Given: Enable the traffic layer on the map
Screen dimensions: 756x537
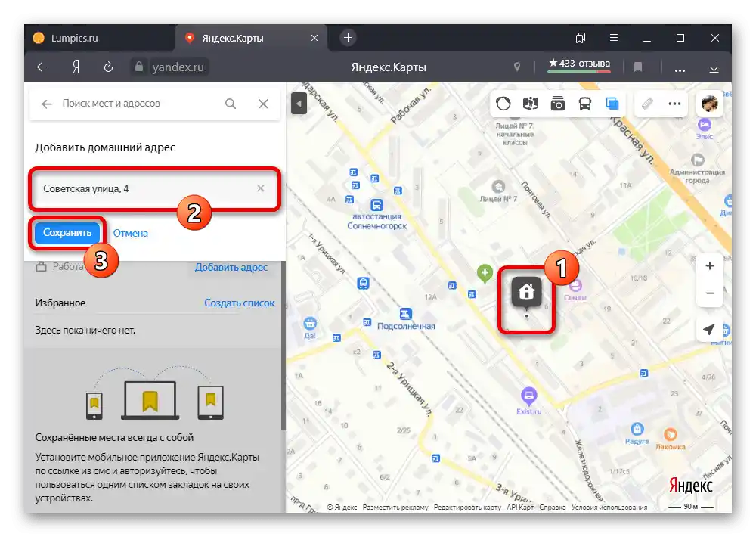Looking at the screenshot, I should coord(503,104).
